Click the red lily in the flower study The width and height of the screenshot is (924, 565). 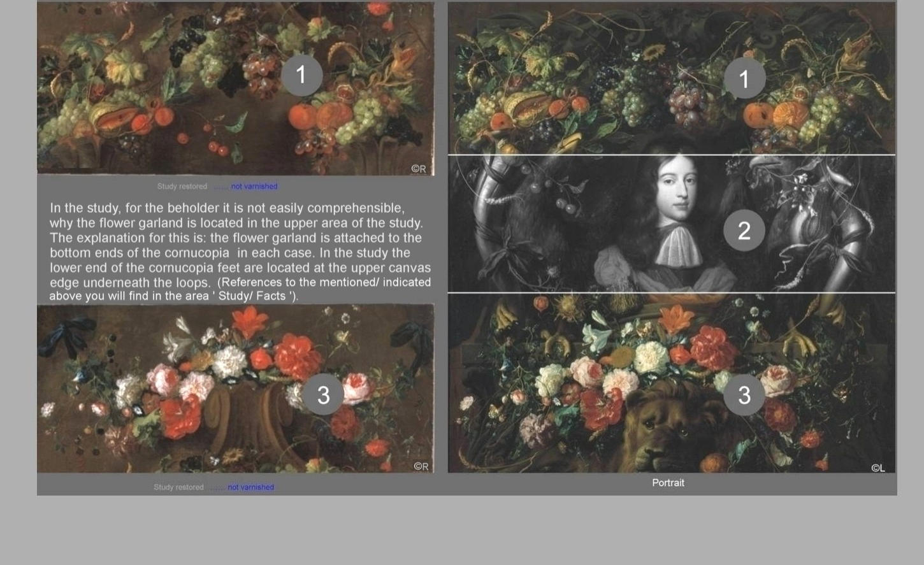[x=250, y=320]
